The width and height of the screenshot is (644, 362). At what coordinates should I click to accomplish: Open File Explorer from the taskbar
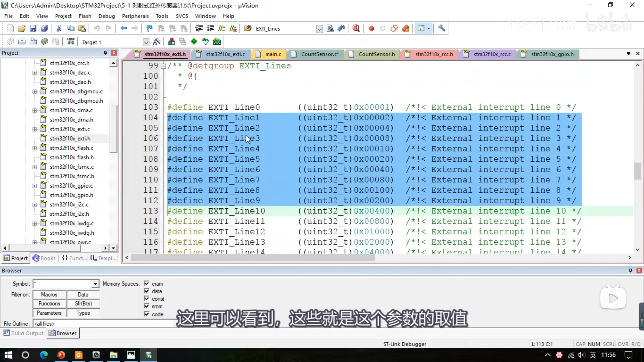click(113, 355)
